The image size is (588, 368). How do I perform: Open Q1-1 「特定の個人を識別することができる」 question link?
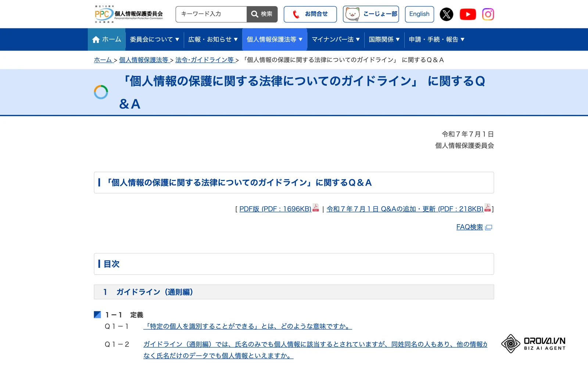[248, 326]
